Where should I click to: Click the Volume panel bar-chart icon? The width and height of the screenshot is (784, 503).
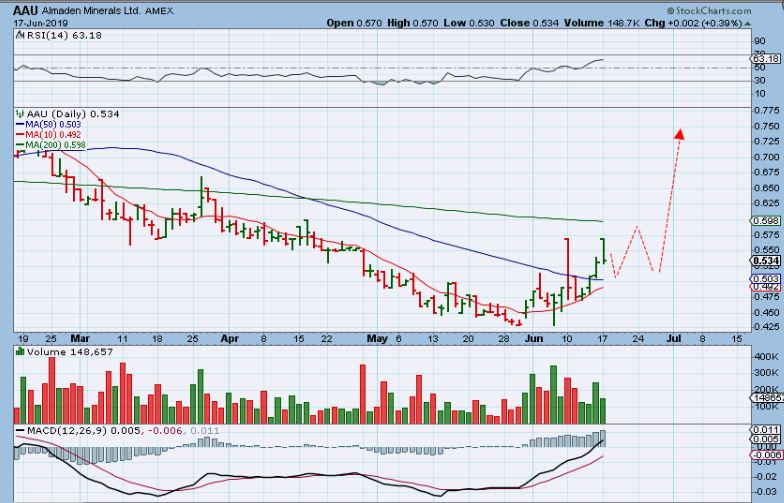(x=20, y=352)
